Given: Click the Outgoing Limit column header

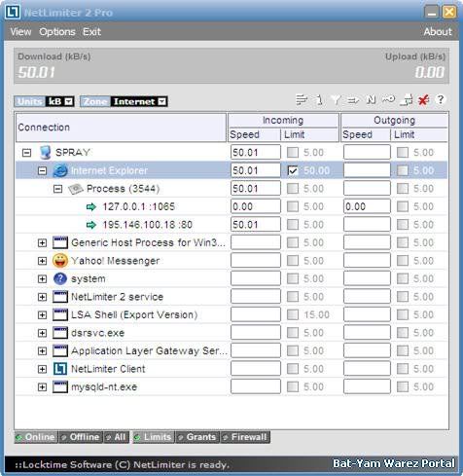Looking at the screenshot, I should pyautogui.click(x=419, y=134).
